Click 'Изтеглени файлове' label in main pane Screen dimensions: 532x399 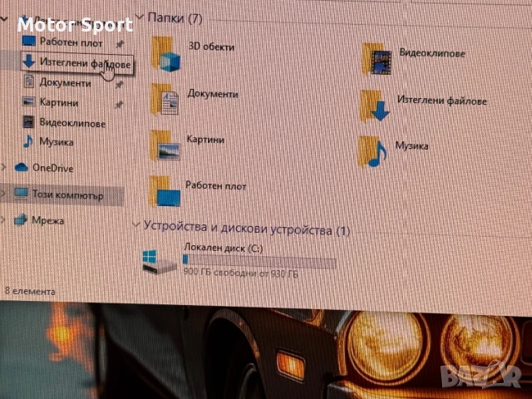(442, 100)
